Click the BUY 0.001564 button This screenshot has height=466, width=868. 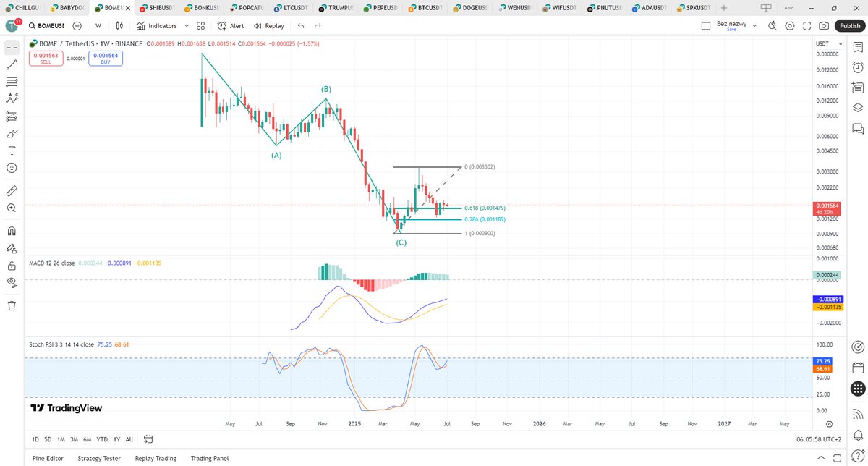[x=106, y=59]
